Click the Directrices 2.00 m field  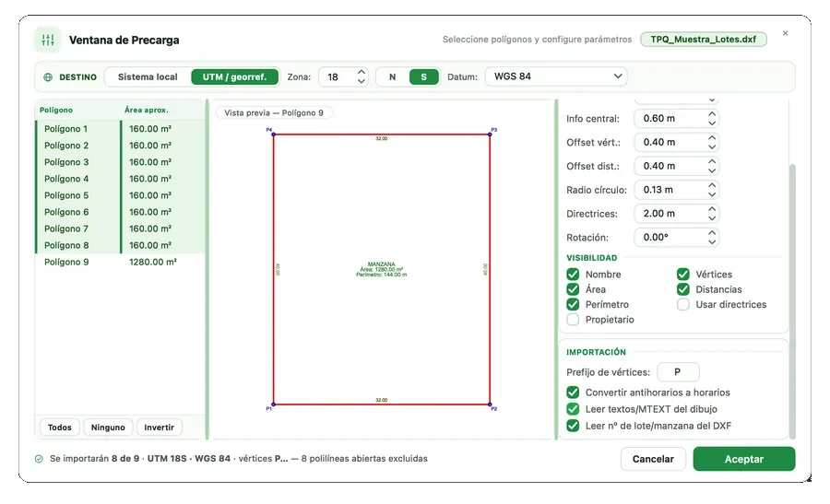point(677,214)
